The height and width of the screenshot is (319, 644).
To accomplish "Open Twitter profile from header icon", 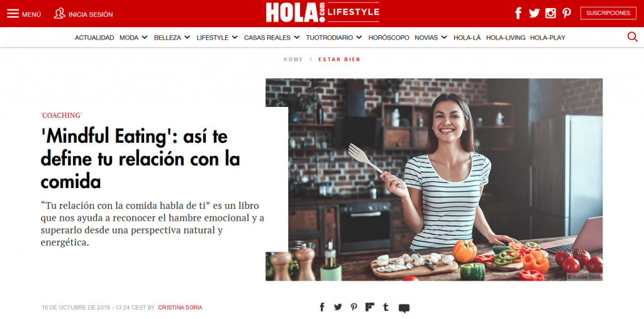I will click(534, 13).
